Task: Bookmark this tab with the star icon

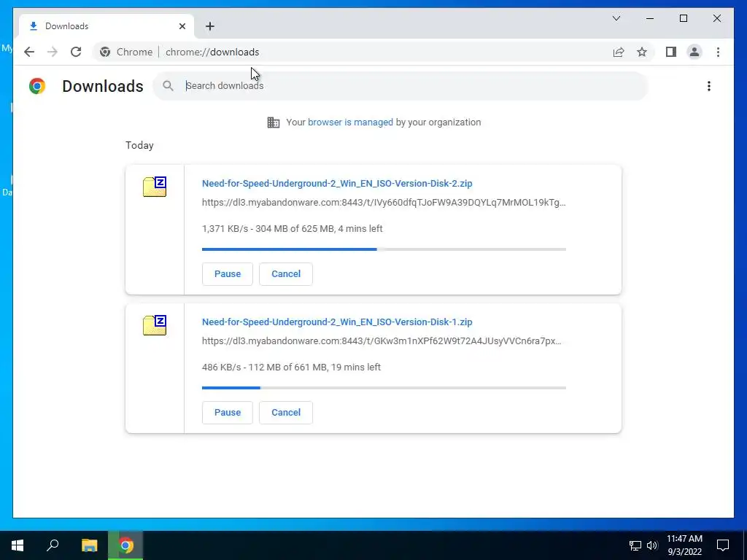Action: point(642,52)
